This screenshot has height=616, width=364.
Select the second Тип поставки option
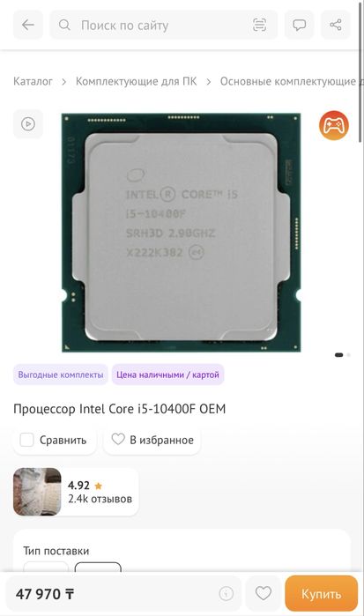98,567
